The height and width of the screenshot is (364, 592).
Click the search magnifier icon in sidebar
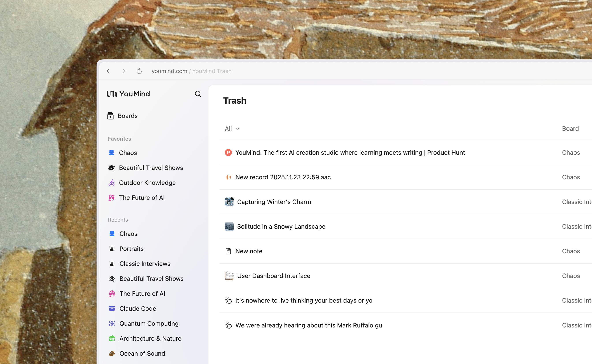pyautogui.click(x=198, y=94)
